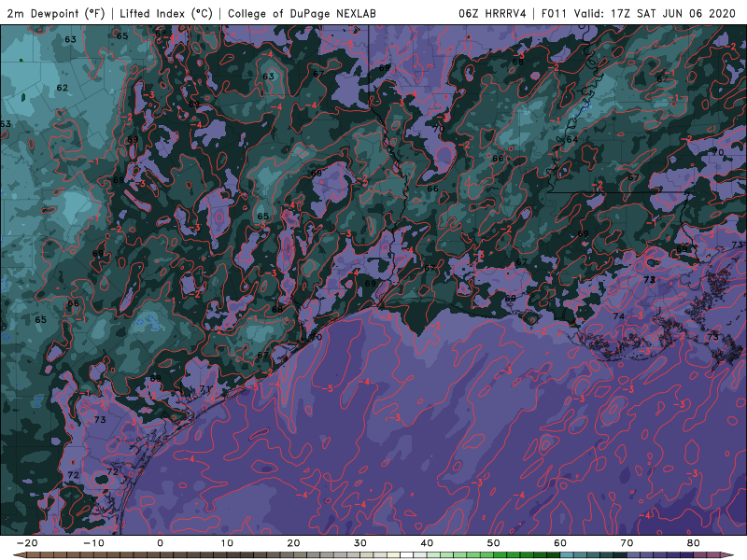
Task: Click the '20' color scale label
Action: click(293, 543)
